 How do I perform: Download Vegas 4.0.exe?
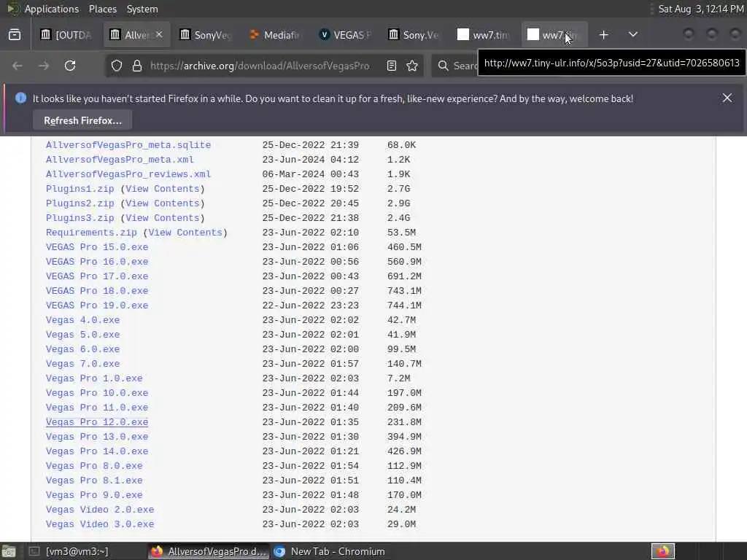(x=83, y=320)
